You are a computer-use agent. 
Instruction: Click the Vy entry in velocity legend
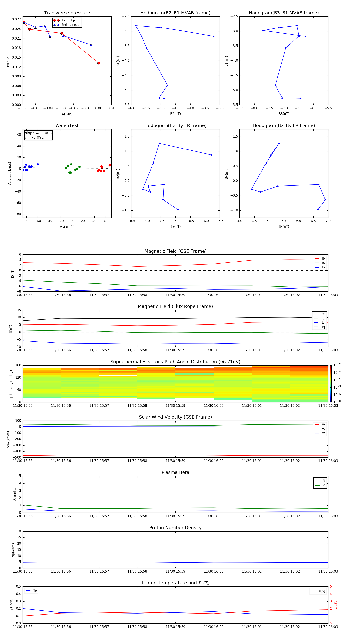[x=320, y=429]
